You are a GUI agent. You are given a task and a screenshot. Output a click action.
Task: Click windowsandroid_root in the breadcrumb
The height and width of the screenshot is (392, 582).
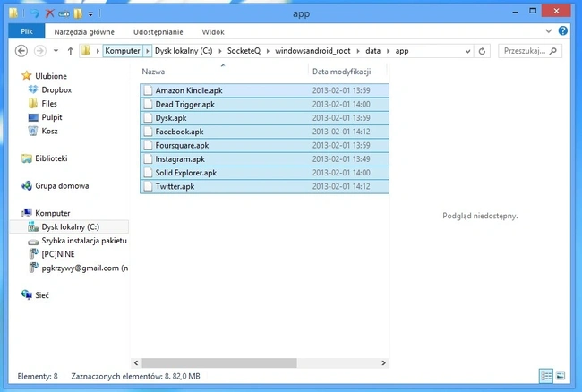(x=312, y=51)
